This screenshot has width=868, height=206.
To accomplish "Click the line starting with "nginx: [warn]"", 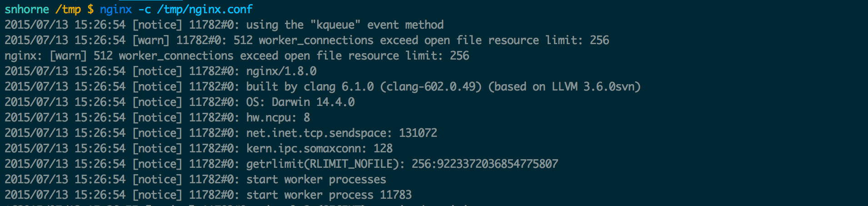I will click(236, 56).
